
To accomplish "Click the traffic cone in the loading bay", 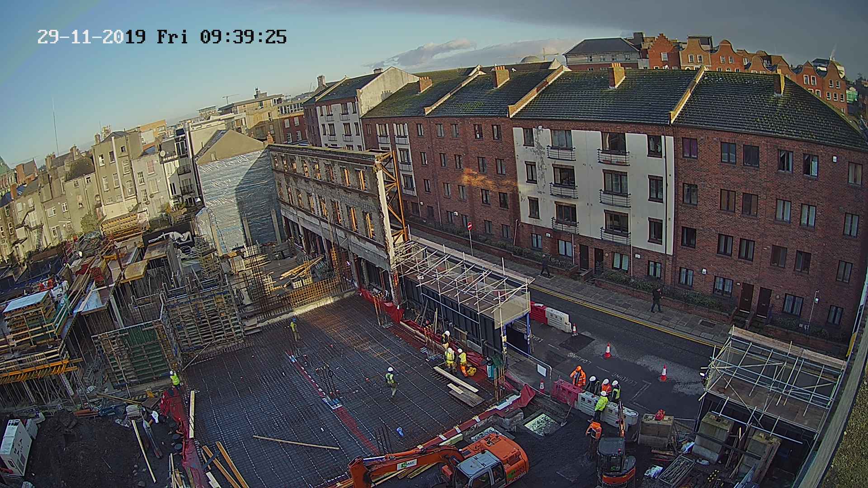I will coord(608,351).
